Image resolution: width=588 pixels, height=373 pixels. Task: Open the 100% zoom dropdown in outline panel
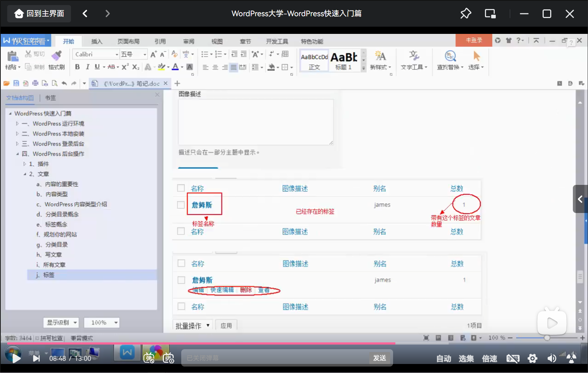(x=102, y=323)
